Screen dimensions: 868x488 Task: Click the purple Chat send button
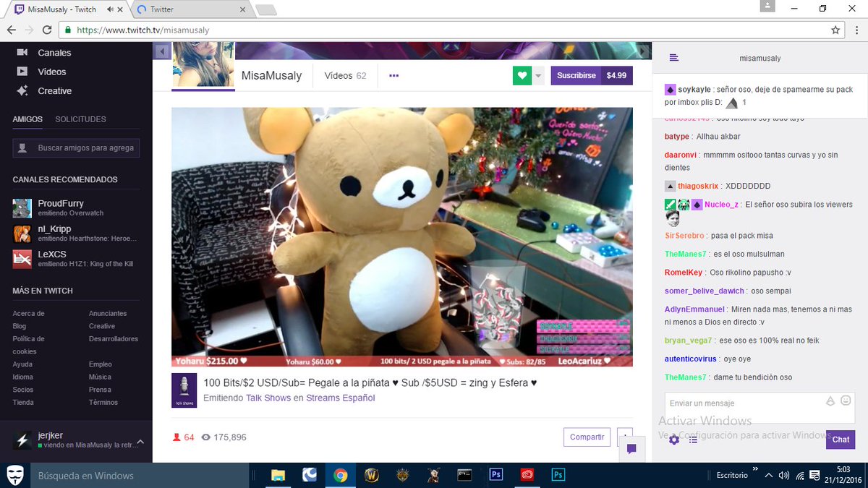[x=841, y=440]
